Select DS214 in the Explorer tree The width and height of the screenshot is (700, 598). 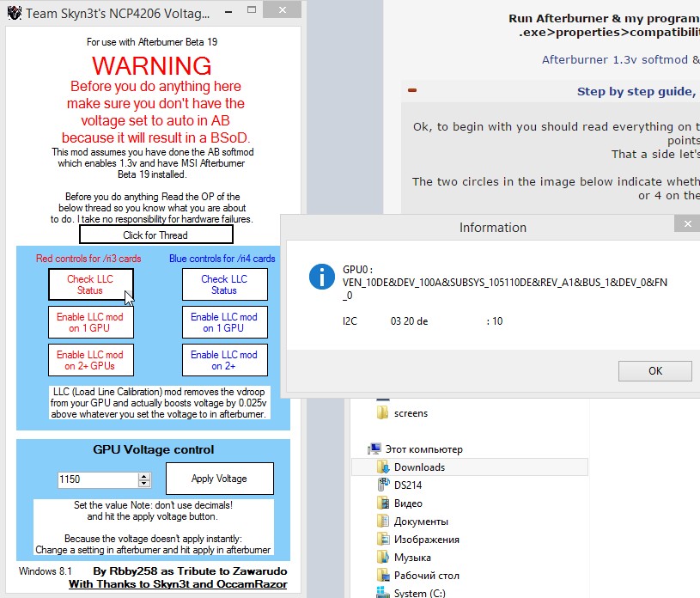(x=408, y=485)
